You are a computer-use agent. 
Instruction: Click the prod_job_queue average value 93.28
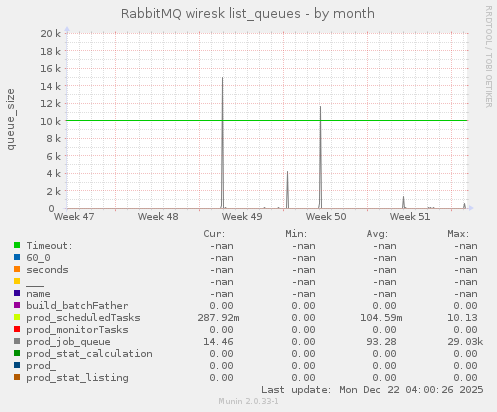(381, 342)
